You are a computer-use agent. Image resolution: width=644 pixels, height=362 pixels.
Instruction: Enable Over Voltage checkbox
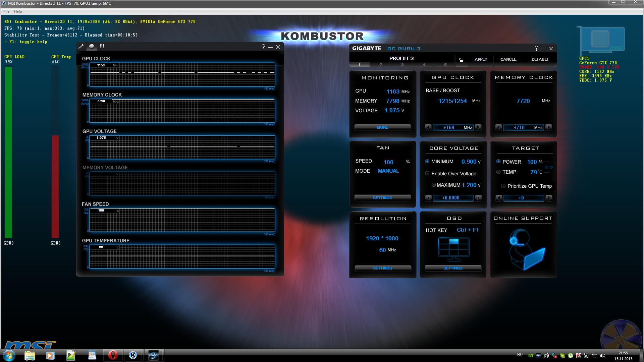427,174
